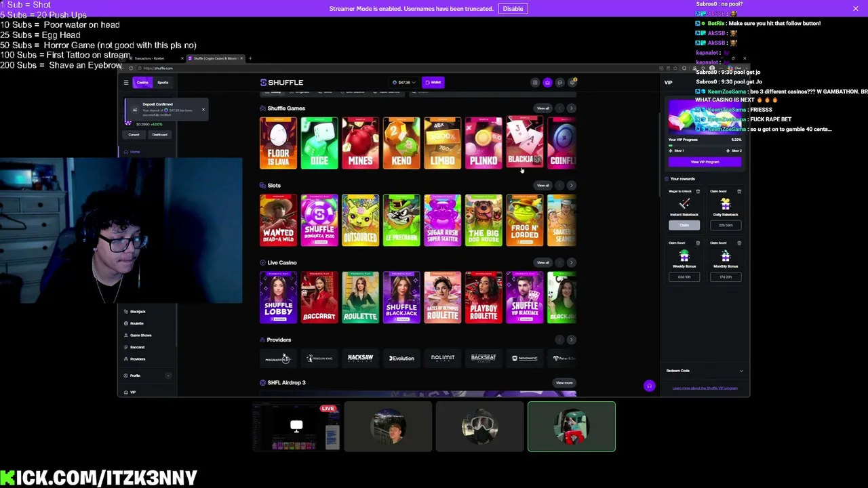
Task: Close the Streamer Mode banner
Action: pyautogui.click(x=856, y=8)
